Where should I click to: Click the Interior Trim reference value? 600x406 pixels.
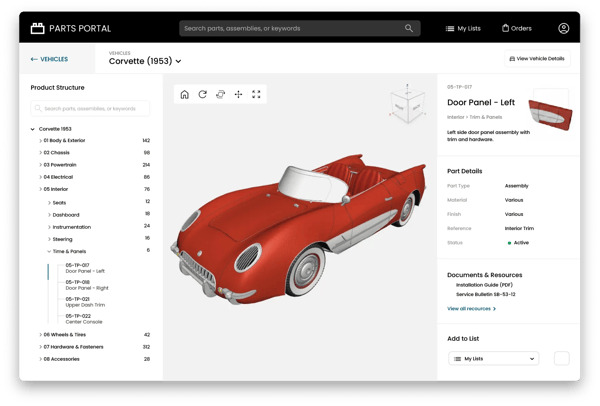point(519,228)
